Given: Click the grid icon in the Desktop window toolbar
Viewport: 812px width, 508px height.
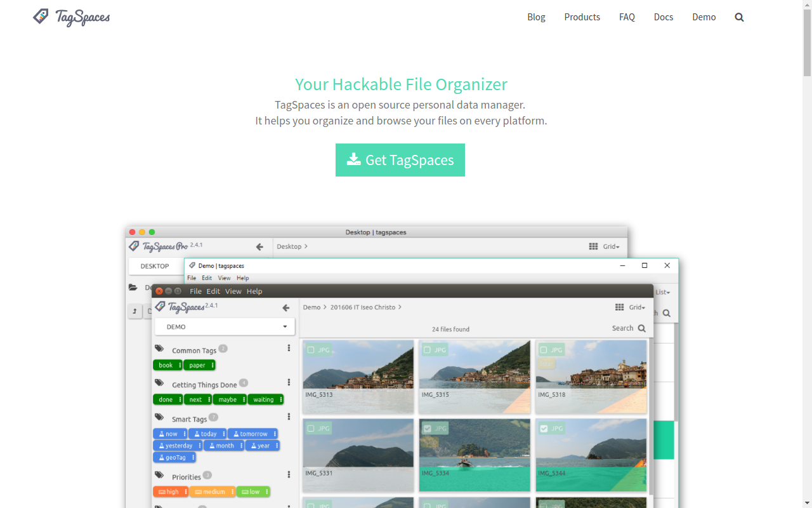Looking at the screenshot, I should [x=593, y=246].
